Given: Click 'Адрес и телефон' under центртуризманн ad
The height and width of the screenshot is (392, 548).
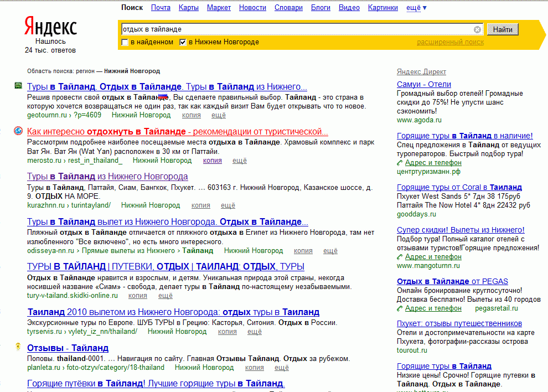Looking at the screenshot, I should (x=433, y=163).
